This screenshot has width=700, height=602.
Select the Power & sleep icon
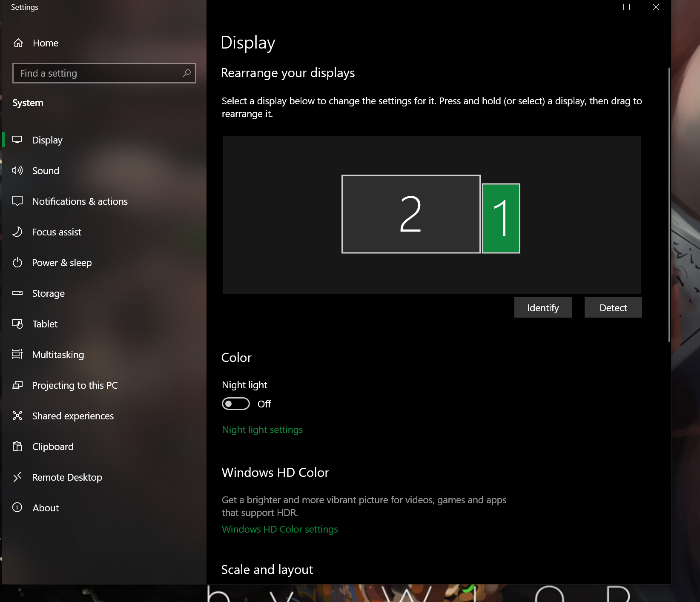point(18,262)
